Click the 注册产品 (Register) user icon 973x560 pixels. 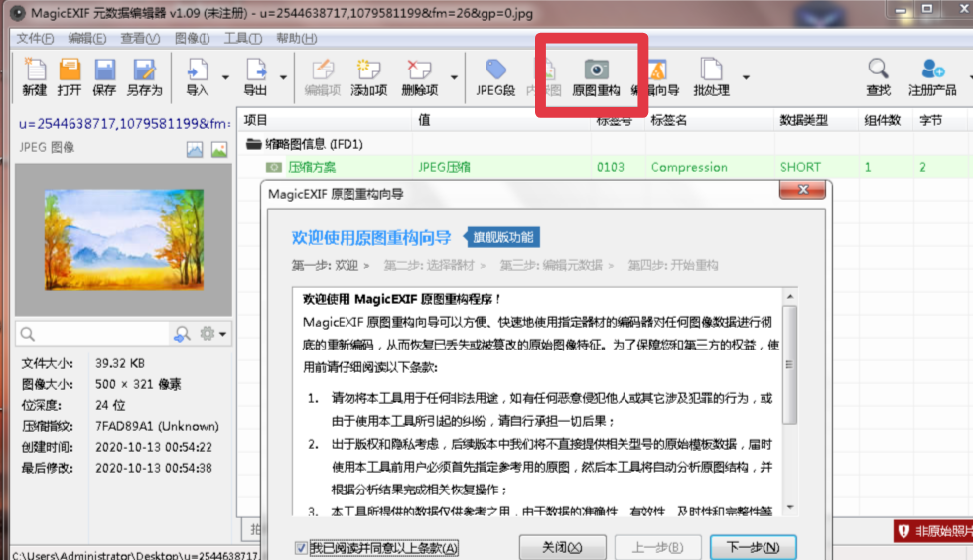(932, 70)
